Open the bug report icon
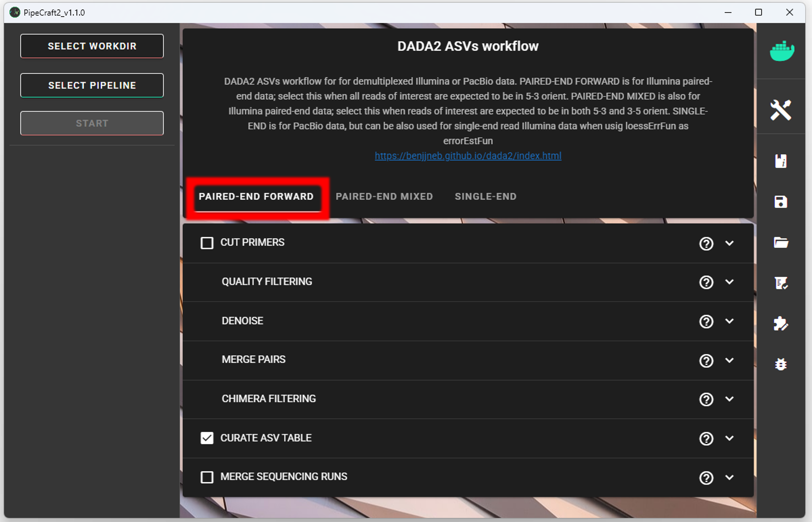The width and height of the screenshot is (812, 522). click(x=781, y=364)
